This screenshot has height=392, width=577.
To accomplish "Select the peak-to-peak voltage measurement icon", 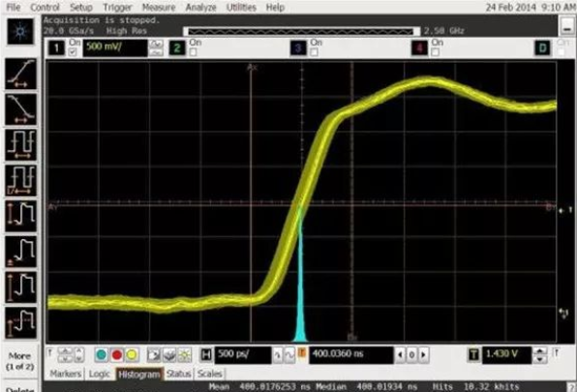I will [x=20, y=216].
